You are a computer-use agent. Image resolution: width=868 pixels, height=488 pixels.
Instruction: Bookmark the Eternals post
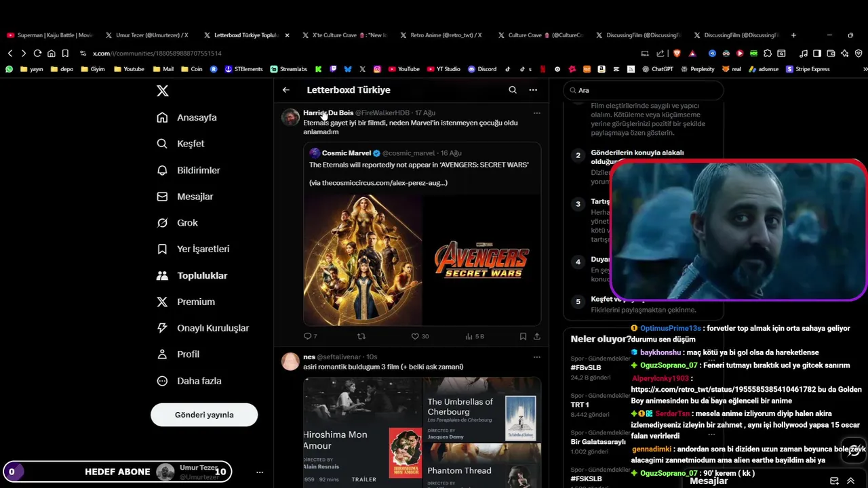point(523,336)
